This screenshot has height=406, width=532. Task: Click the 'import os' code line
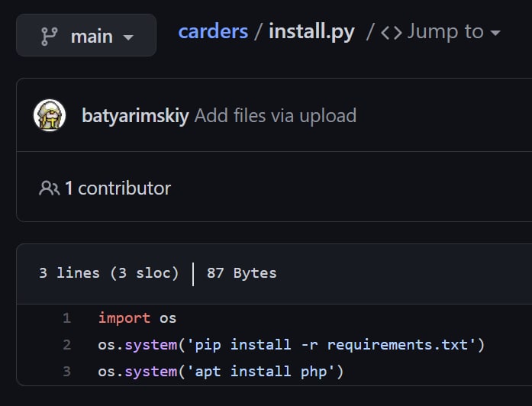pos(137,318)
